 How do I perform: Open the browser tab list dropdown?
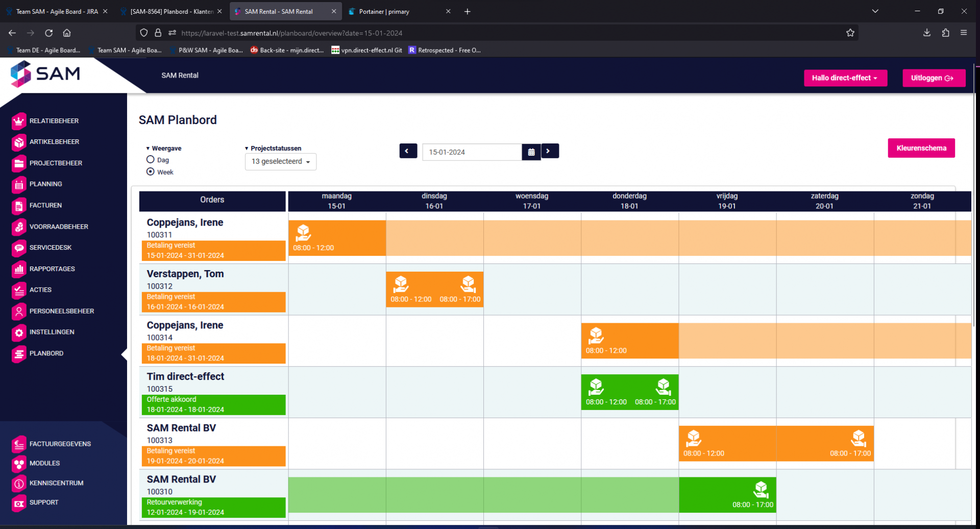pos(875,11)
